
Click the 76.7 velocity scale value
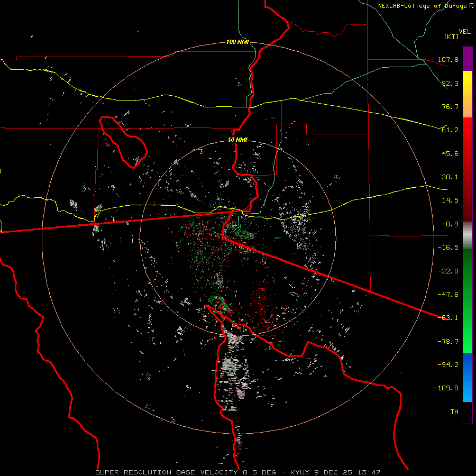[450, 106]
